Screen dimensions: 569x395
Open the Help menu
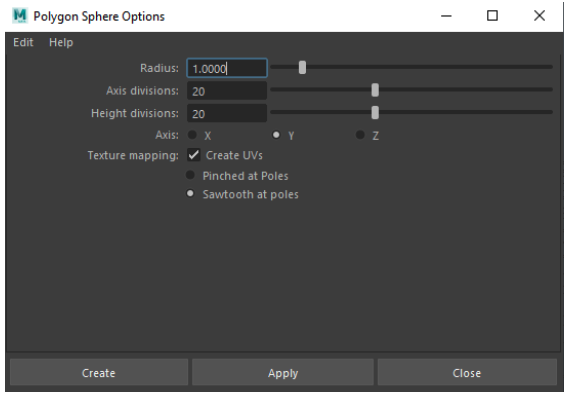pyautogui.click(x=61, y=42)
